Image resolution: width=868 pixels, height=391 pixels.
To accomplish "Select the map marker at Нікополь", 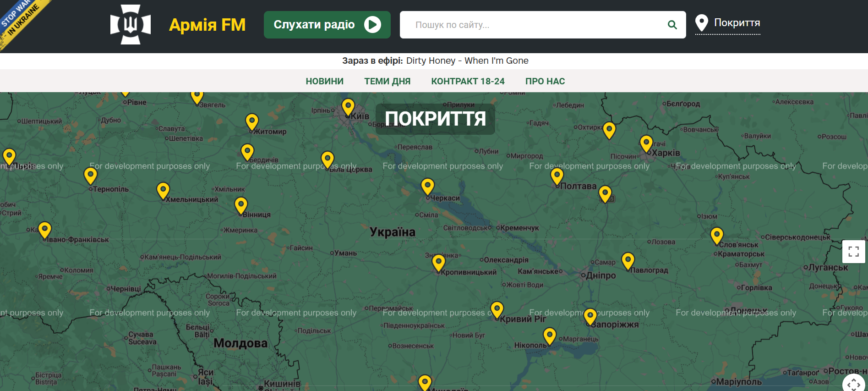I will pyautogui.click(x=550, y=337).
